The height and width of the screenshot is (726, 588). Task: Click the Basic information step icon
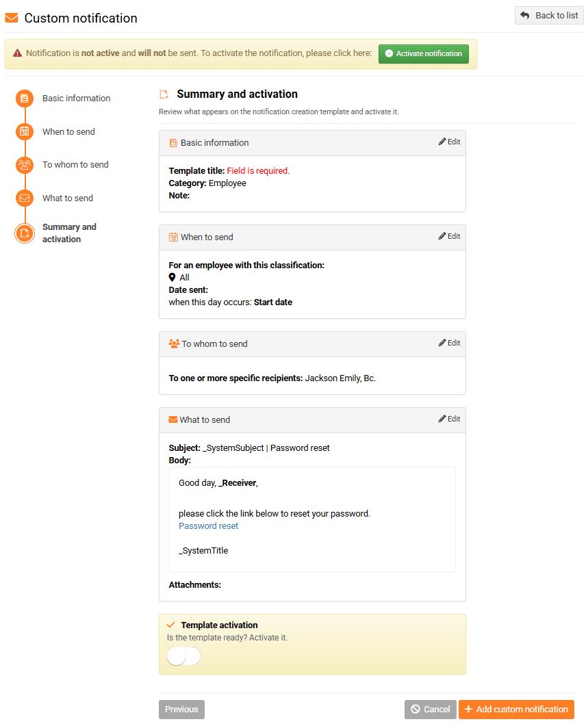[25, 99]
